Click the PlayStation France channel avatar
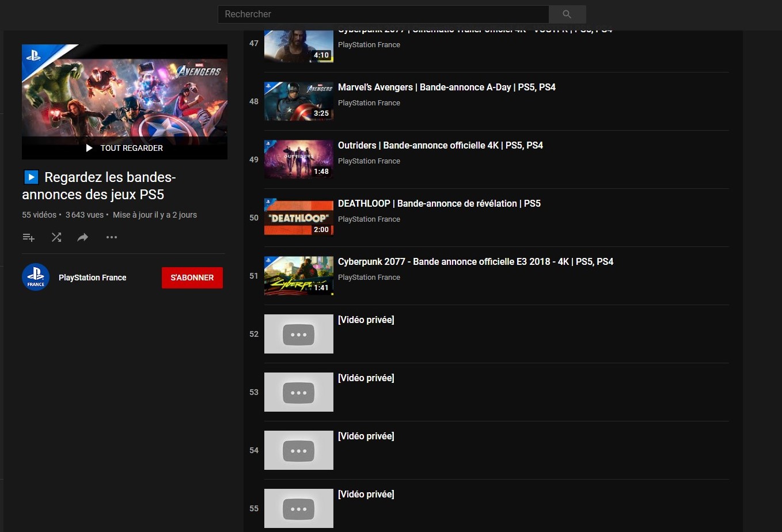 36,277
